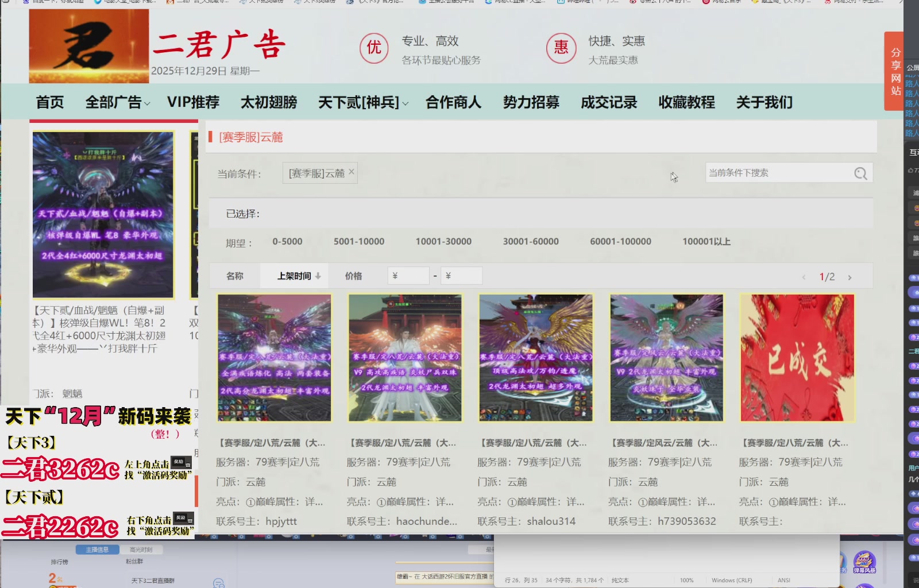This screenshot has height=588, width=919.
Task: Open the 网易CC直播 bookmark favicon
Action: pos(487,2)
